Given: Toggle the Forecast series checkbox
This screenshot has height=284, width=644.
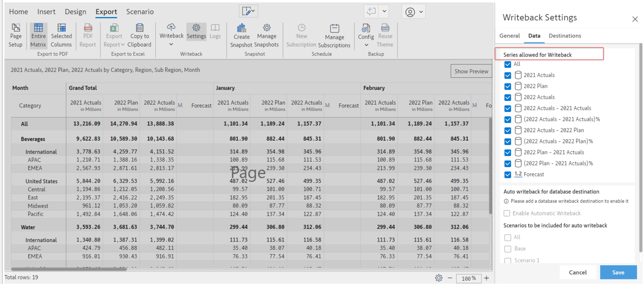Looking at the screenshot, I should point(508,174).
